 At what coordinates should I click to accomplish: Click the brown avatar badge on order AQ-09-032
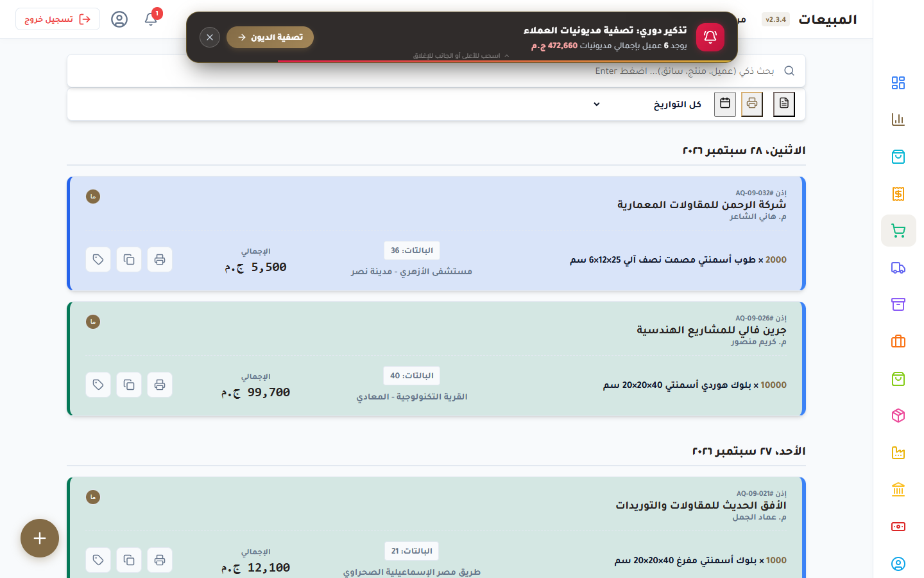click(x=93, y=197)
